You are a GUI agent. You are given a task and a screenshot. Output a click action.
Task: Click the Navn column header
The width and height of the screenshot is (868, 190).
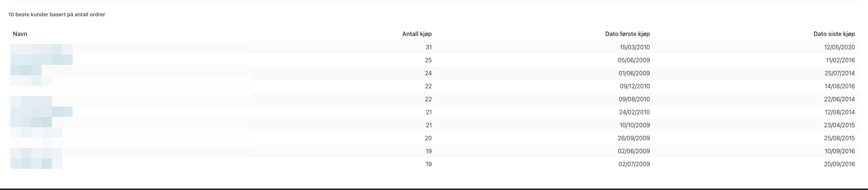click(20, 34)
